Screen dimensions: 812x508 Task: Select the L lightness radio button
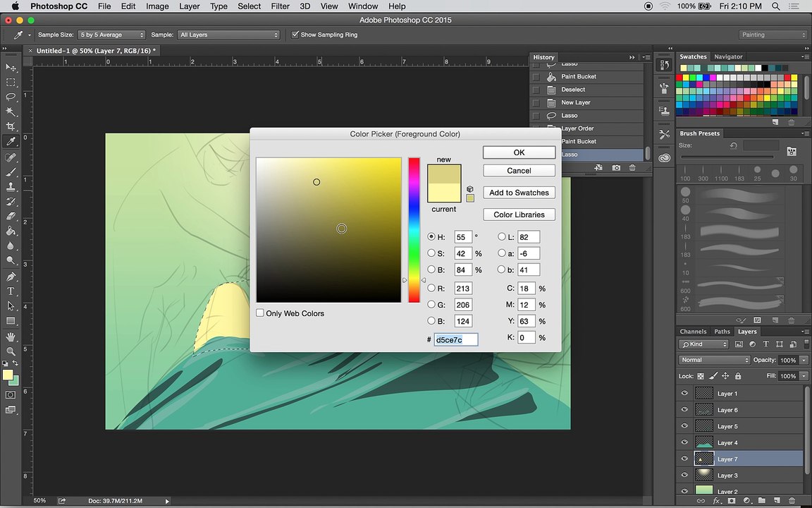pos(501,237)
